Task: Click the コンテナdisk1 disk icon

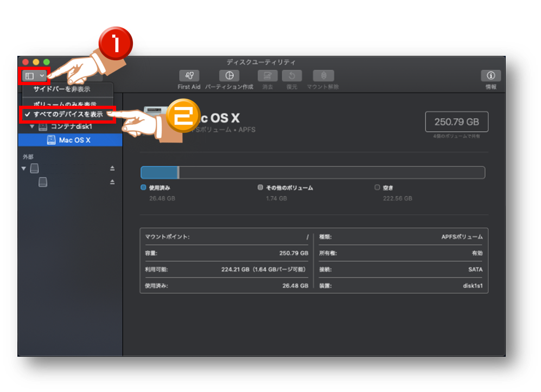Action: [43, 126]
